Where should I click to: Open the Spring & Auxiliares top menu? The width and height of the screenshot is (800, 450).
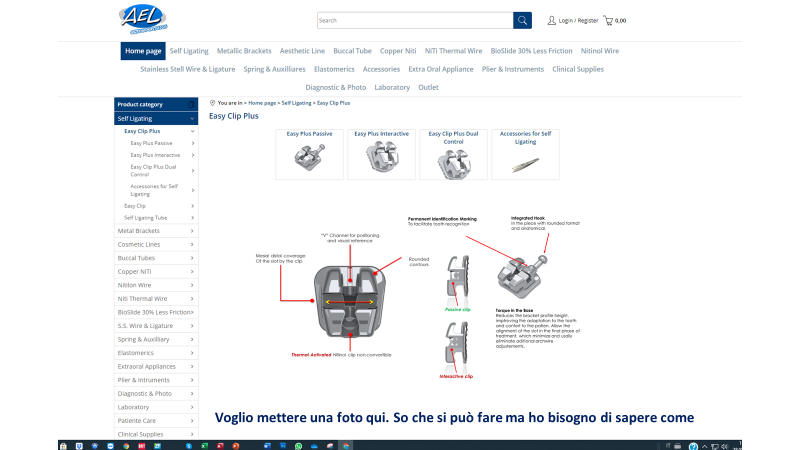pos(274,69)
